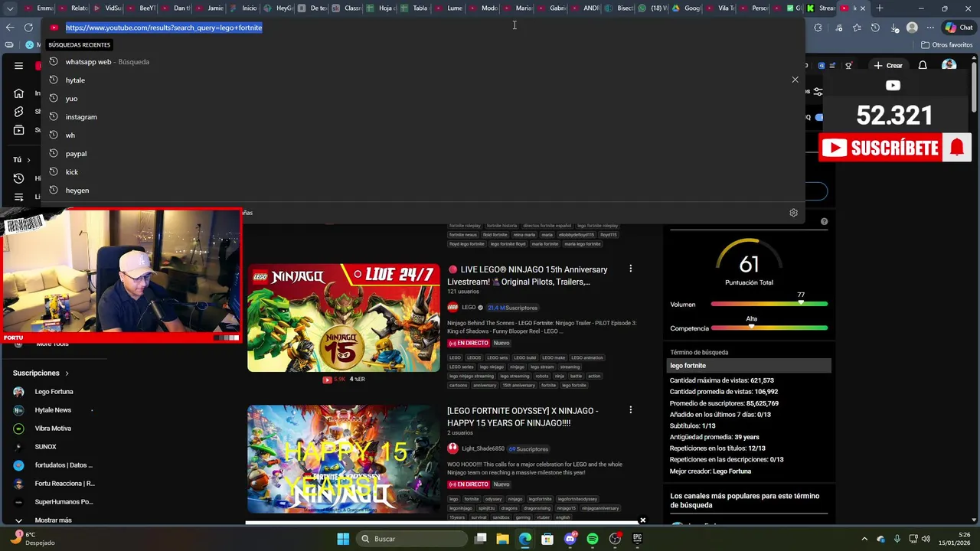Open File Explorer from the taskbar
980x551 pixels.
(x=502, y=539)
